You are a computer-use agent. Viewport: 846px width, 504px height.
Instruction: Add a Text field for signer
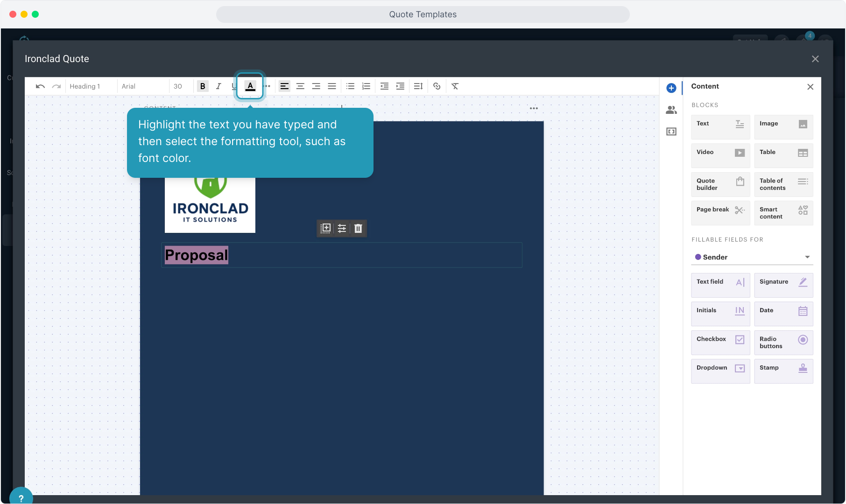[x=720, y=285]
